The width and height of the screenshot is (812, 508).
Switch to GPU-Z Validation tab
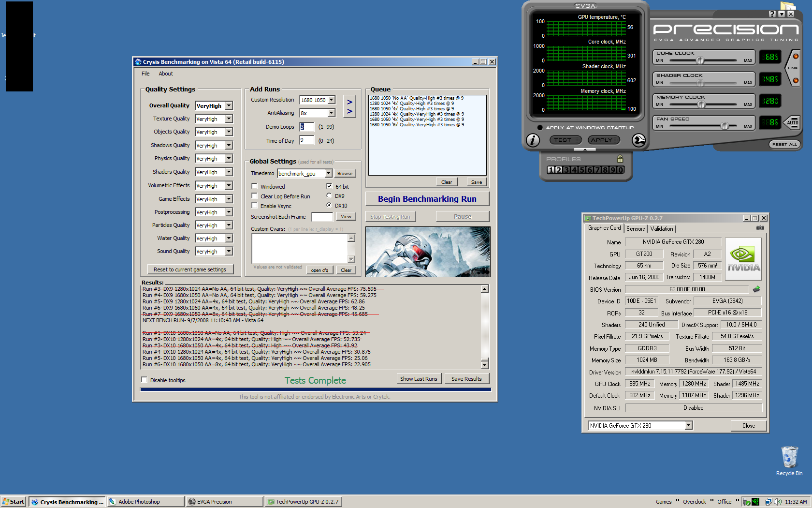pos(662,229)
